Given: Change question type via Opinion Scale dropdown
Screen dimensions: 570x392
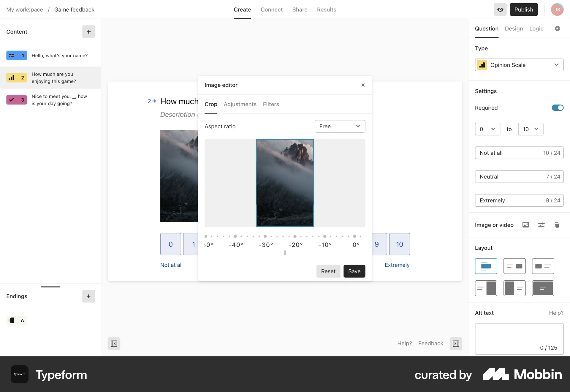Looking at the screenshot, I should pyautogui.click(x=519, y=65).
